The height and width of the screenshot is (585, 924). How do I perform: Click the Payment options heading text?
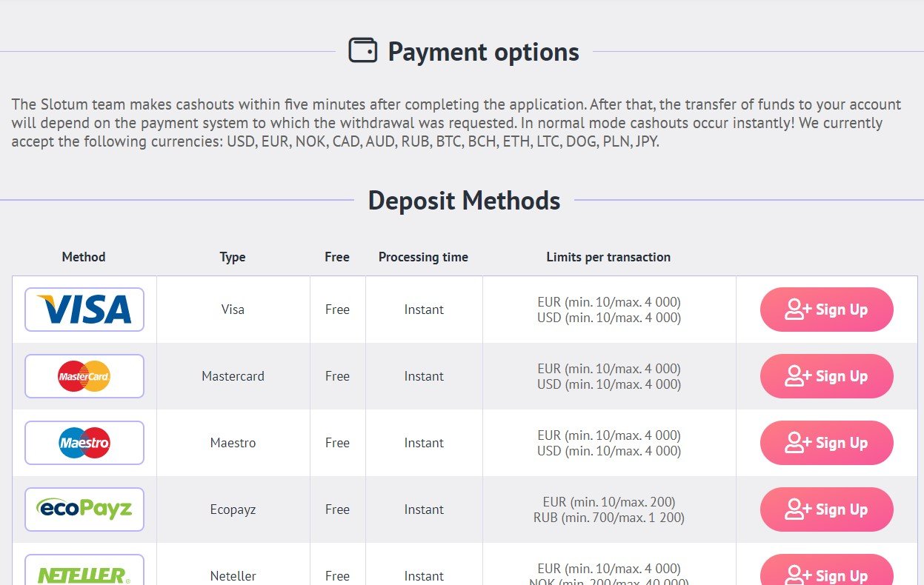click(483, 52)
